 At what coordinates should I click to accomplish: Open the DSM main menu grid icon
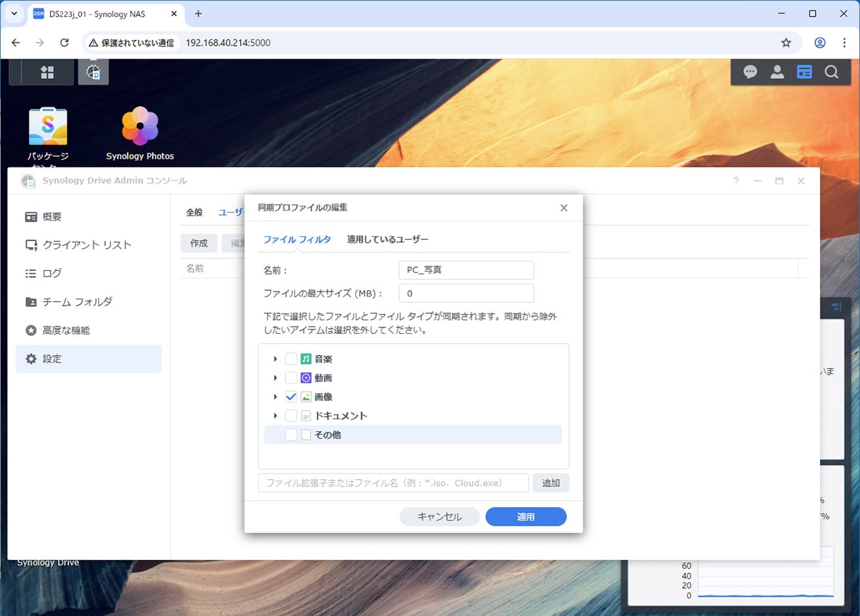coord(47,72)
